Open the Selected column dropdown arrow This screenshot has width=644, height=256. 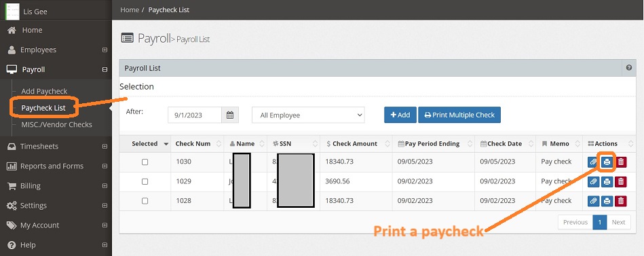166,144
